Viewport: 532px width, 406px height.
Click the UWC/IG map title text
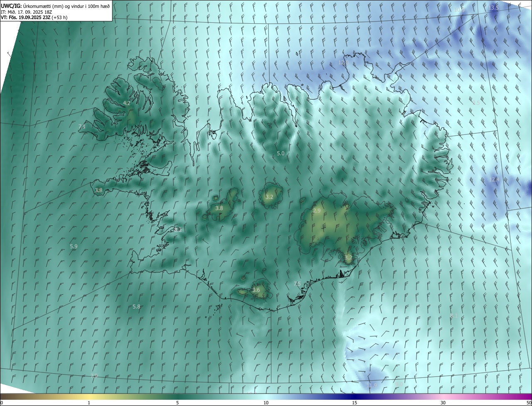pyautogui.click(x=55, y=5)
